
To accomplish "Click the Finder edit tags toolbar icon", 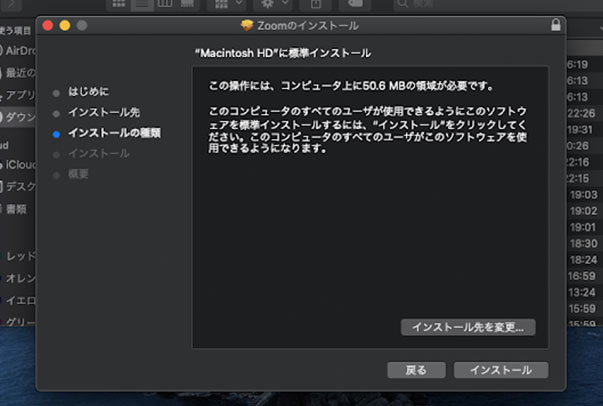I will (x=355, y=4).
